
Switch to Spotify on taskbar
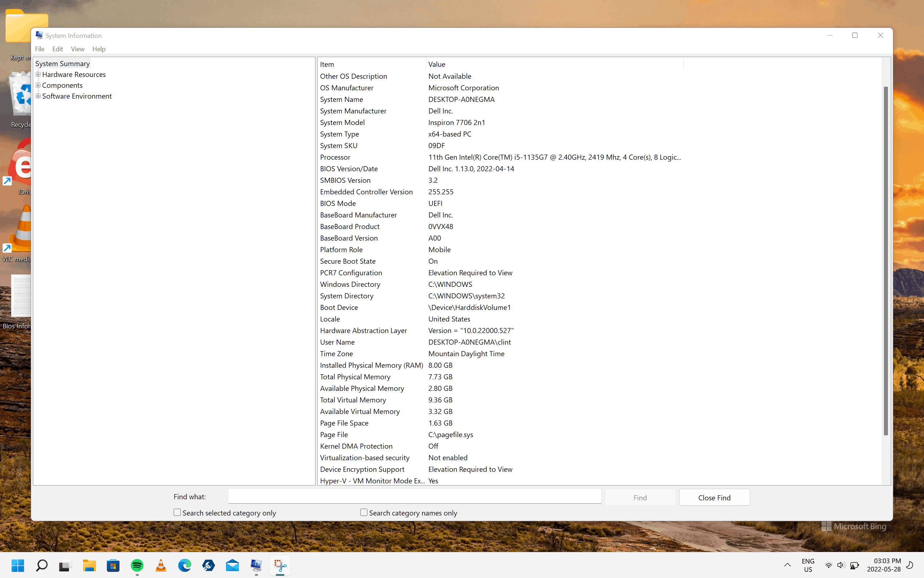(137, 565)
